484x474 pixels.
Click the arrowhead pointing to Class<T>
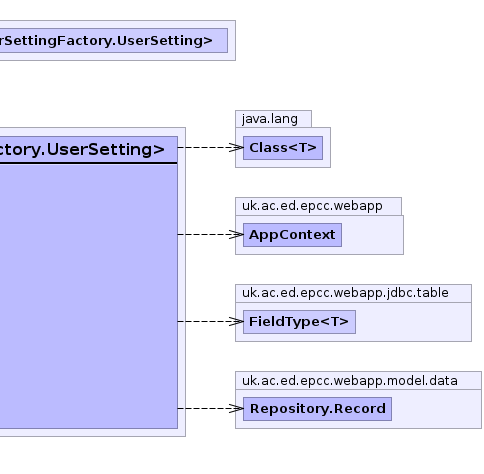[236, 148]
